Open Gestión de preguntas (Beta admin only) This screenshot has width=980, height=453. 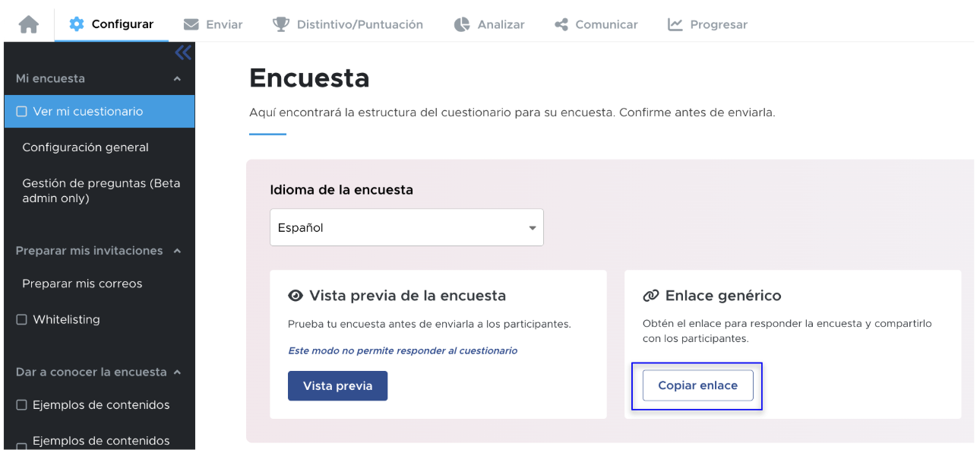click(x=100, y=191)
